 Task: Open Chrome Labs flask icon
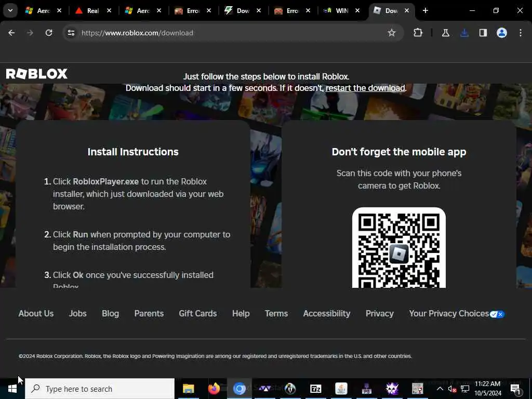coord(445,33)
